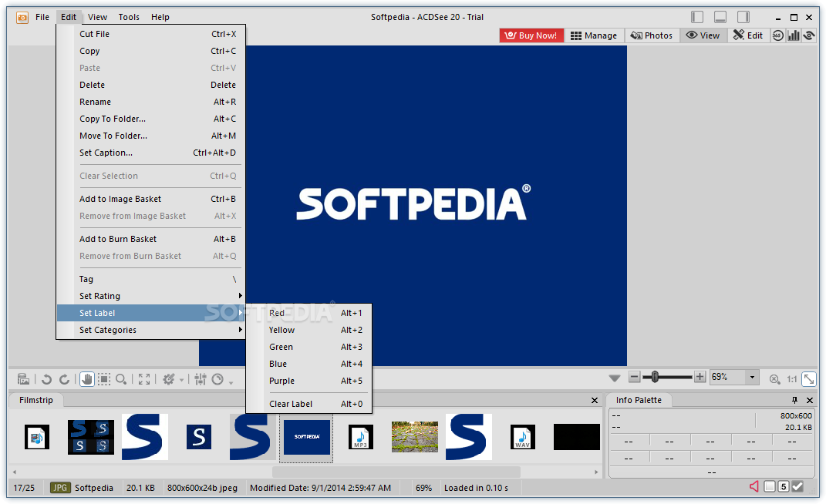Screen dimensions: 826x504
Task: Click the 1:1 actual size icon
Action: [x=792, y=379]
